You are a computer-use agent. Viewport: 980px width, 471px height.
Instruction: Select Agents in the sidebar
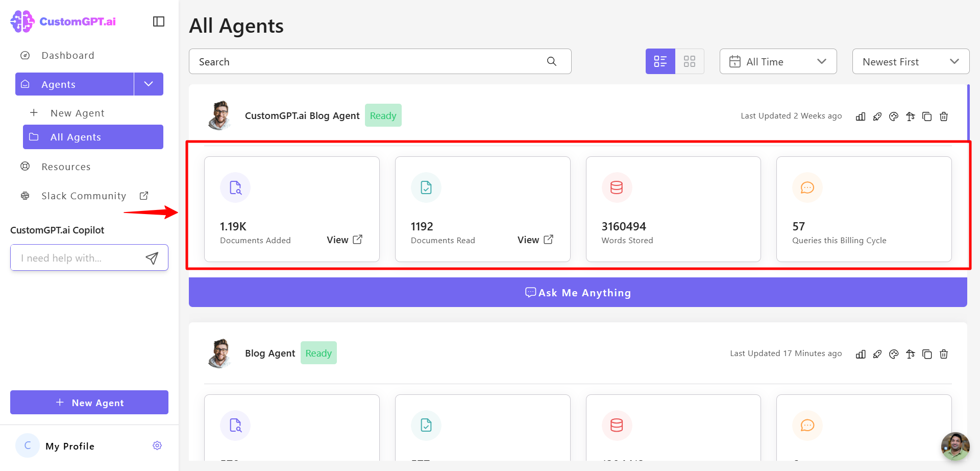75,84
